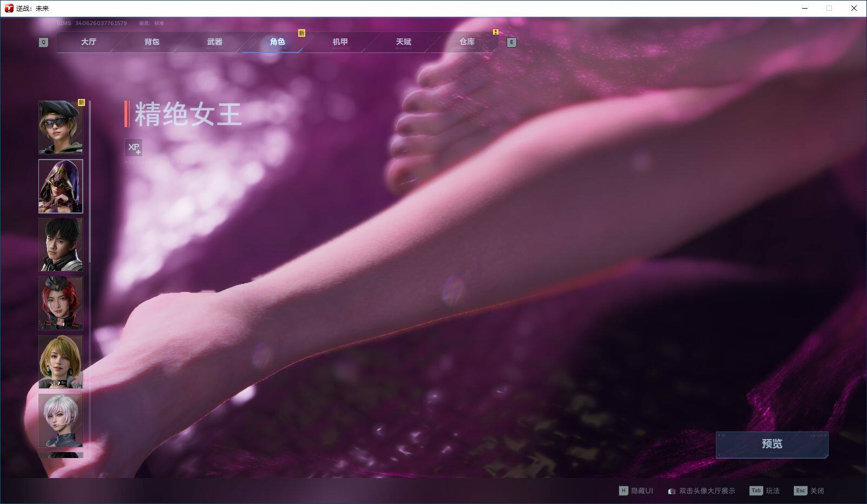Open 玩法 via the Tab hint
Screen dimensions: 867x504
(765, 491)
